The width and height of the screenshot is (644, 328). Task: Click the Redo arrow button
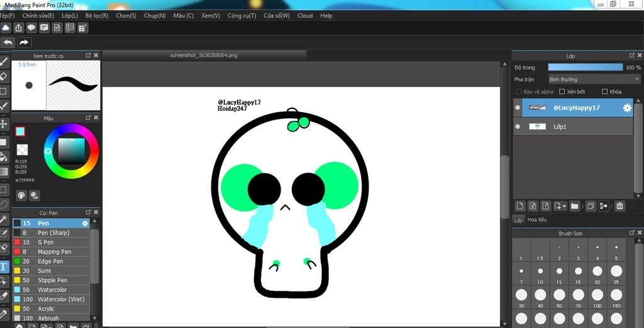click(25, 42)
